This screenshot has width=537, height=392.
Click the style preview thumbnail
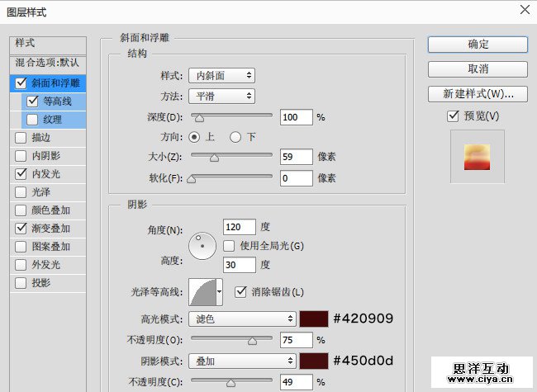tap(477, 157)
